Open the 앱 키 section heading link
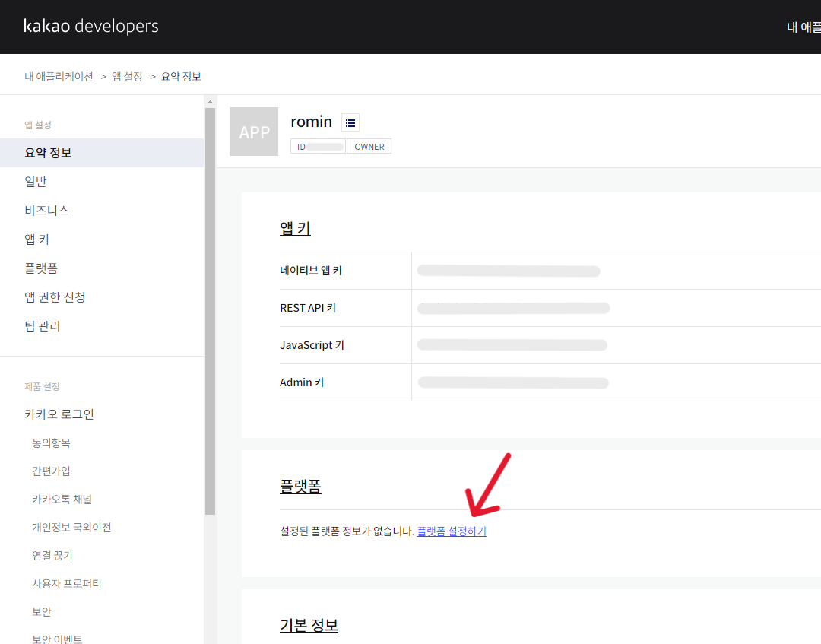This screenshot has width=821, height=644. pyautogui.click(x=295, y=228)
